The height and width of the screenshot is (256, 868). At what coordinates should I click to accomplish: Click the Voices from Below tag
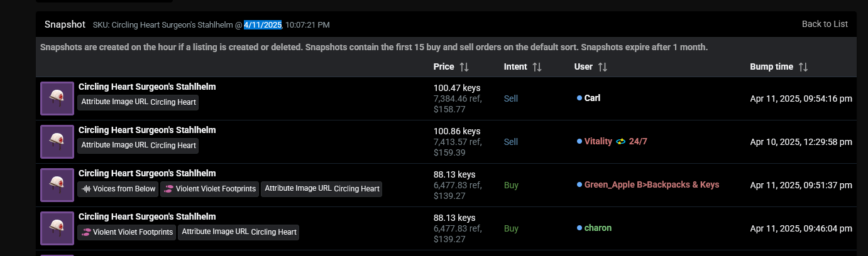click(119, 189)
